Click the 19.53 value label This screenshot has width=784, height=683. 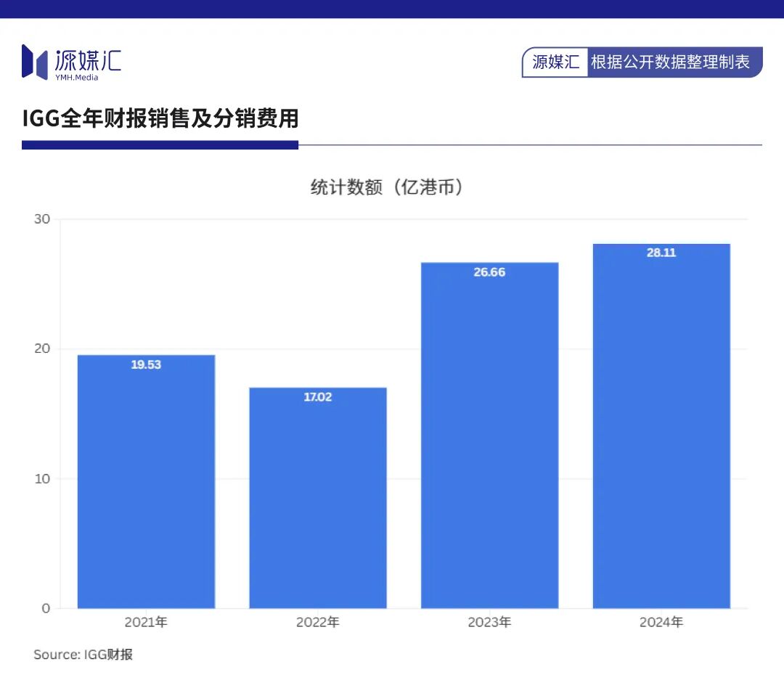point(146,364)
